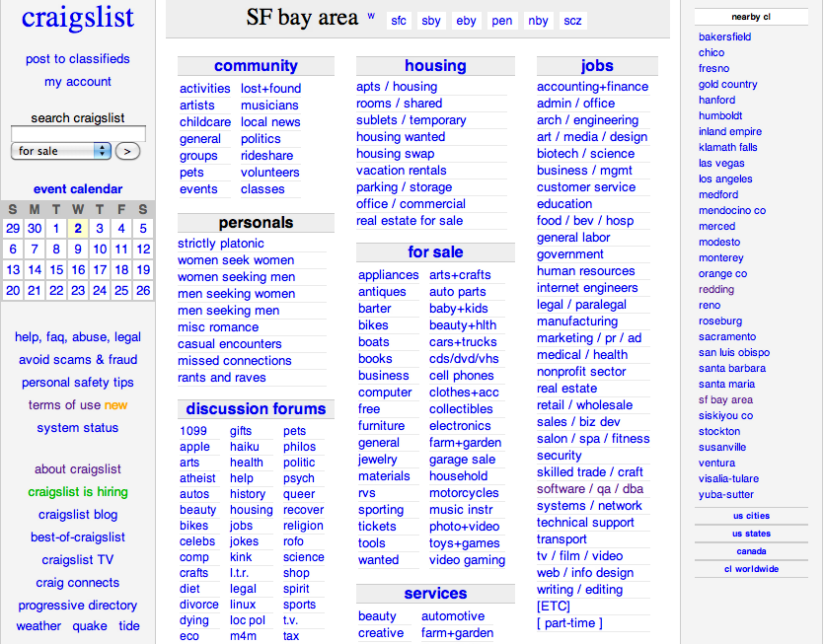The height and width of the screenshot is (644, 824).
Task: Open 'cars+trucks' listings
Action: 463,342
